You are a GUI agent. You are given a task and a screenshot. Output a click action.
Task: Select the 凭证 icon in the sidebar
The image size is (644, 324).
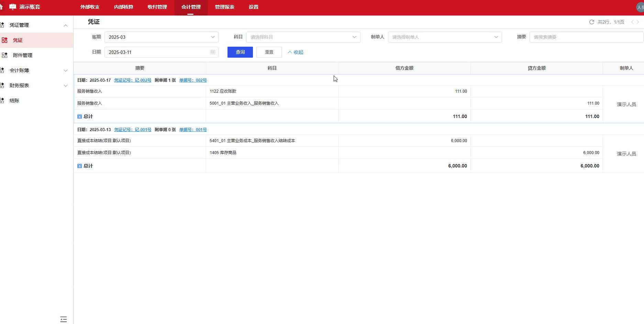coord(5,40)
